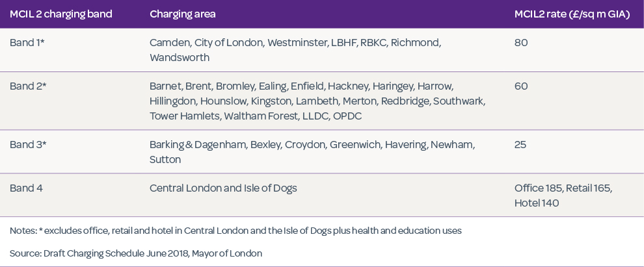644x267 pixels.
Task: Select the Band 1 rate value 80
Action: pos(520,43)
